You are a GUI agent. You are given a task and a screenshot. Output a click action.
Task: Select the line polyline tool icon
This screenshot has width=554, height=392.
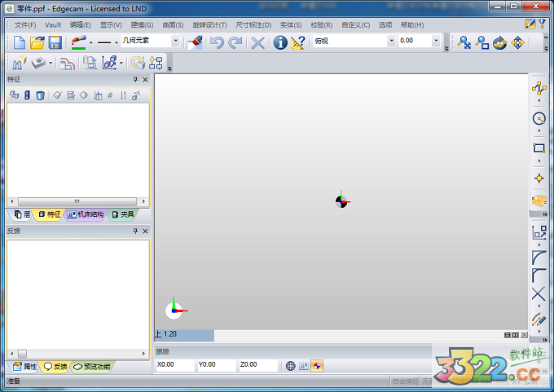(x=539, y=88)
